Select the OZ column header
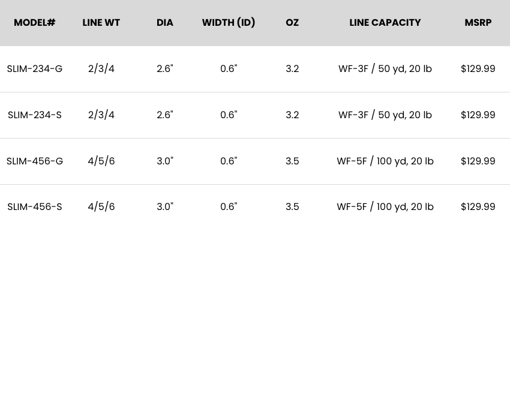Screen dimensions: 510x420 tap(292, 23)
